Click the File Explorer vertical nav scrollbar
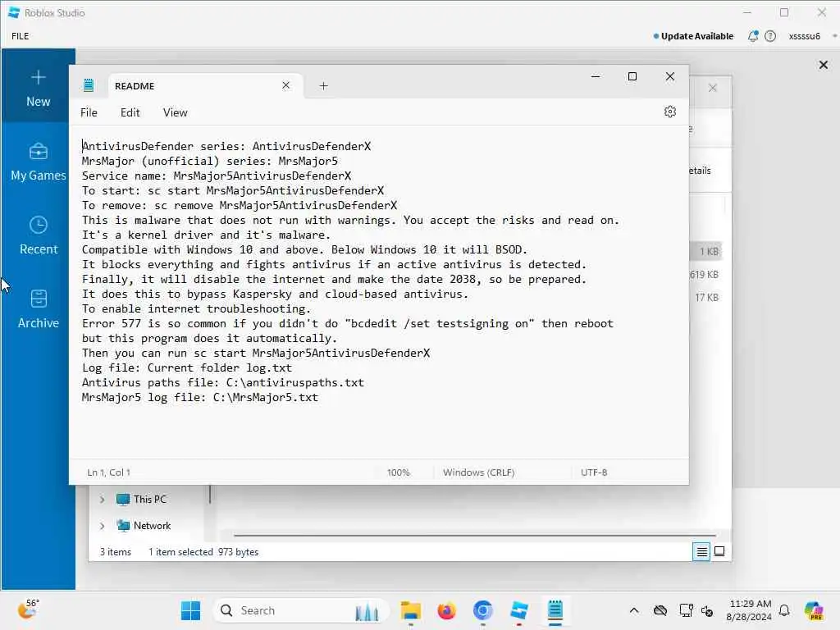840x630 pixels. pyautogui.click(x=210, y=495)
